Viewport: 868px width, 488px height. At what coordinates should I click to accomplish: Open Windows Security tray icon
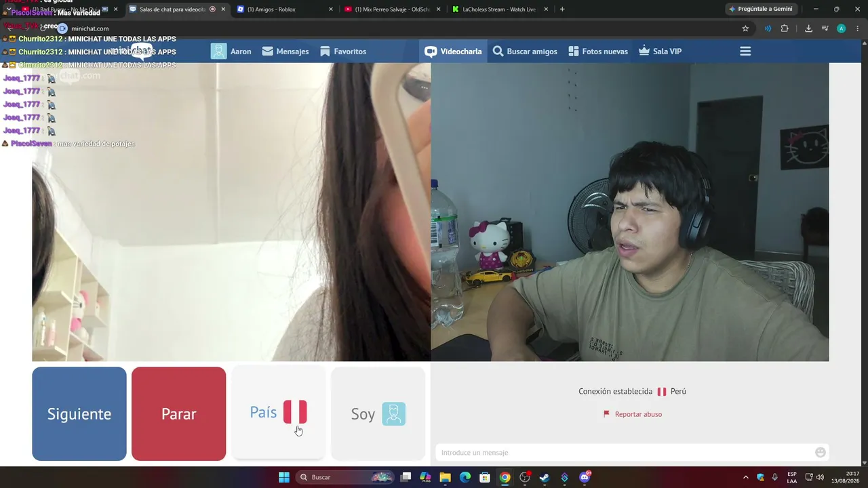pos(761,477)
